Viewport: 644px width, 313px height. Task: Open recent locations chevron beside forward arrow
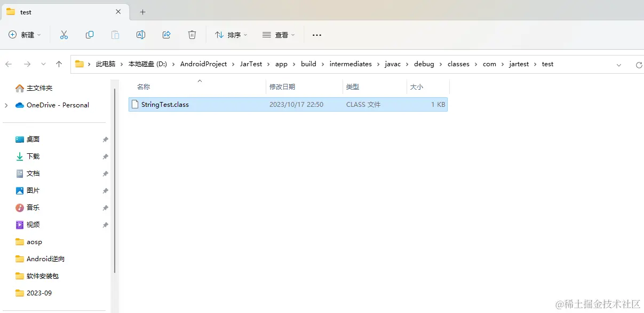tap(43, 64)
